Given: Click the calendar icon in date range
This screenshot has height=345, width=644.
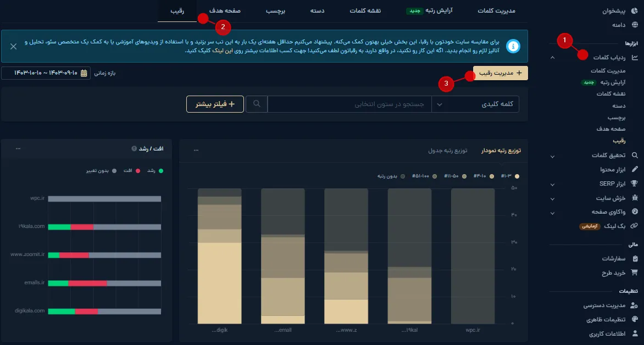Looking at the screenshot, I should (x=84, y=73).
